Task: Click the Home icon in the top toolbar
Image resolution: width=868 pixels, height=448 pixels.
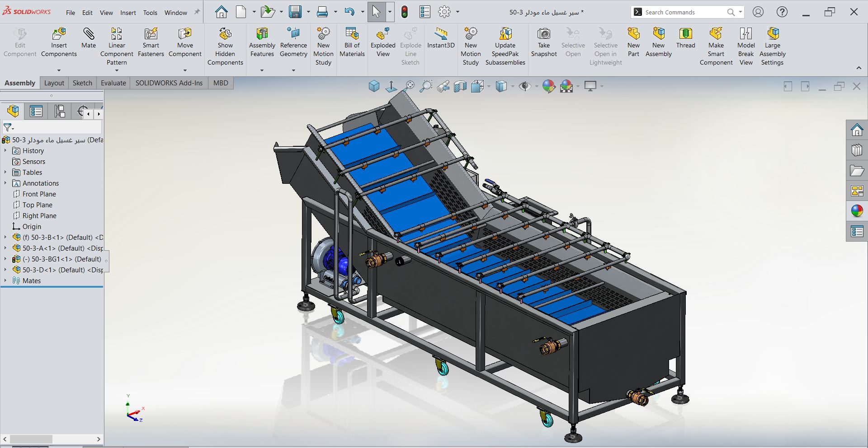Action: (x=221, y=12)
